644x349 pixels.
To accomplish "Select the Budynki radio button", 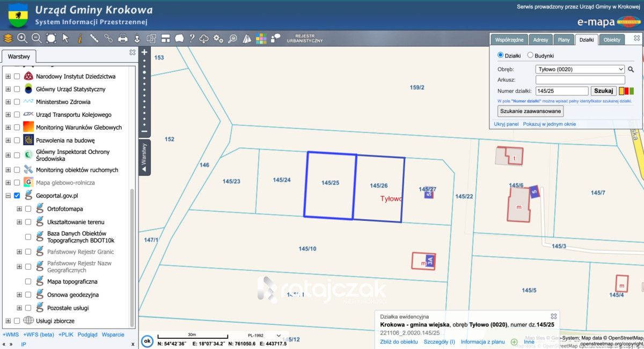I will click(530, 55).
